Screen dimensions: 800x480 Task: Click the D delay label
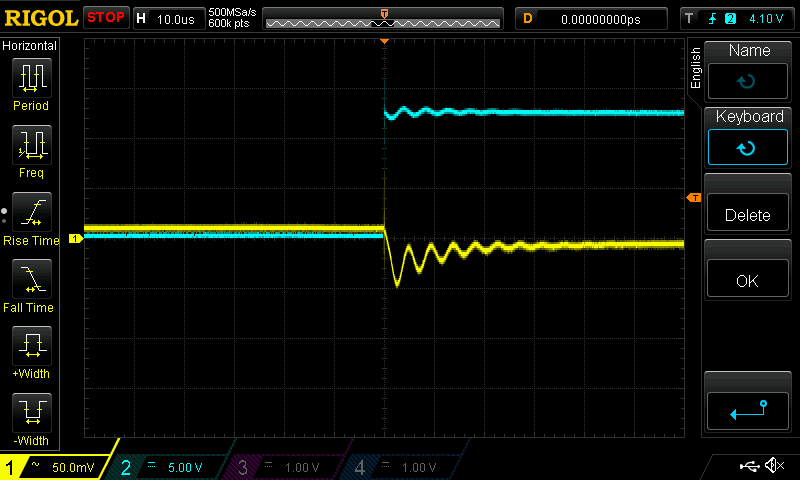coord(528,19)
